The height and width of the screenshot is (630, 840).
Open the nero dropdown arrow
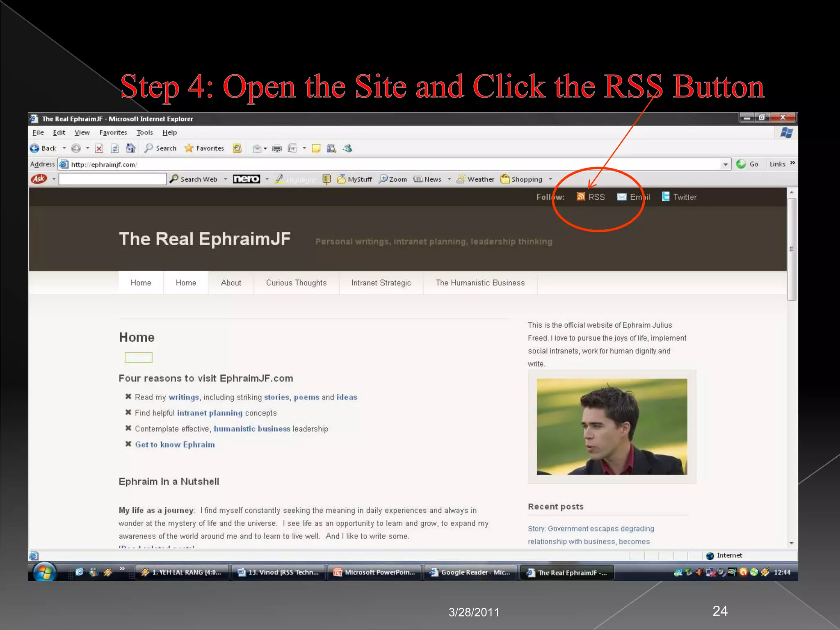267,179
